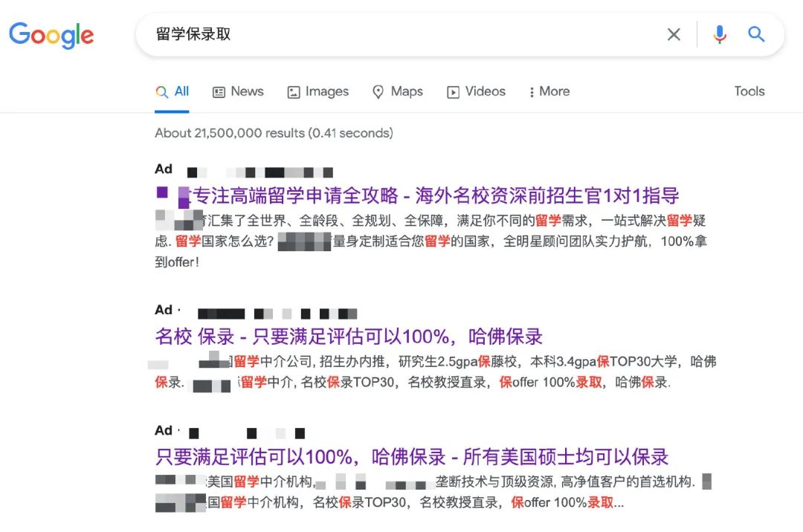The width and height of the screenshot is (803, 532).
Task: Select the Maps tab
Action: (x=405, y=91)
